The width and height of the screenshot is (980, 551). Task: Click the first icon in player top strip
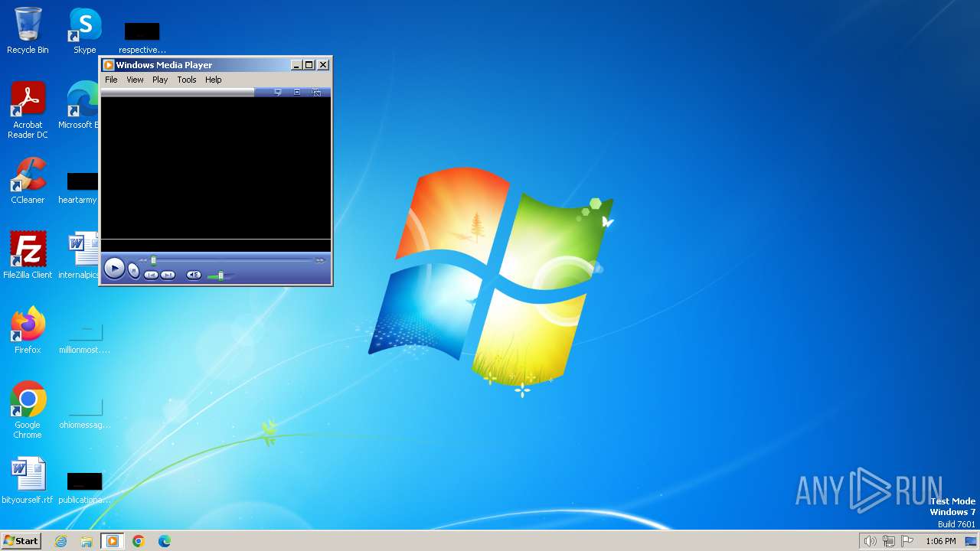click(x=277, y=92)
